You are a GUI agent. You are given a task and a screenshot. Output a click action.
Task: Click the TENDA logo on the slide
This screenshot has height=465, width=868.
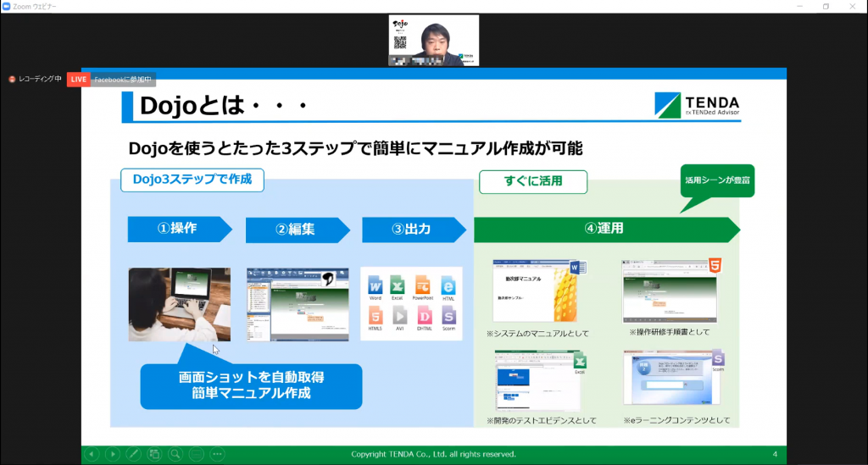tap(697, 104)
